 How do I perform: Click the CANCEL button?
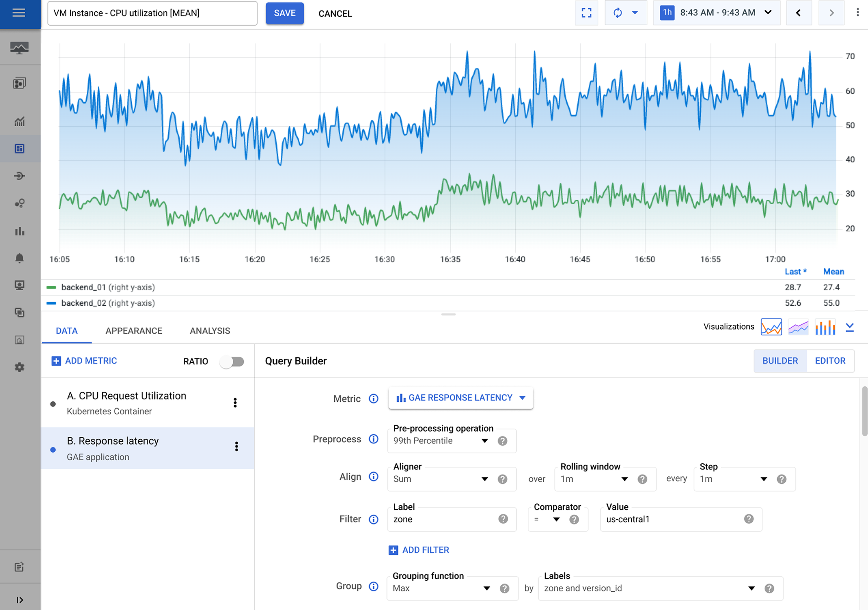tap(335, 14)
